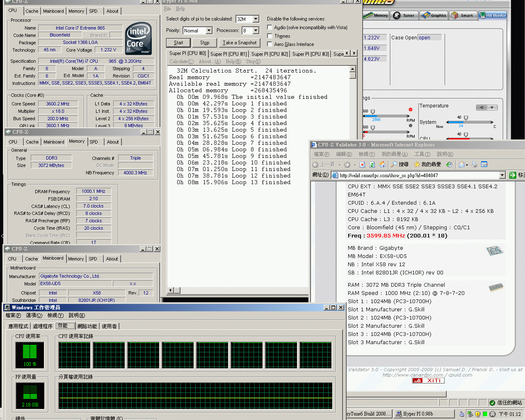
Task: Open IE Search magnifier button
Action: [x=399, y=164]
